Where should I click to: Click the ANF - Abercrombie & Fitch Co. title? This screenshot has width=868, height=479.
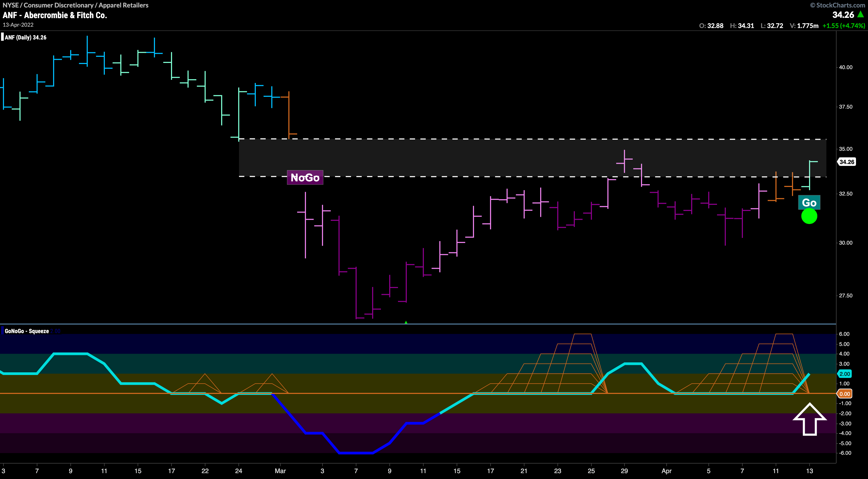click(55, 15)
